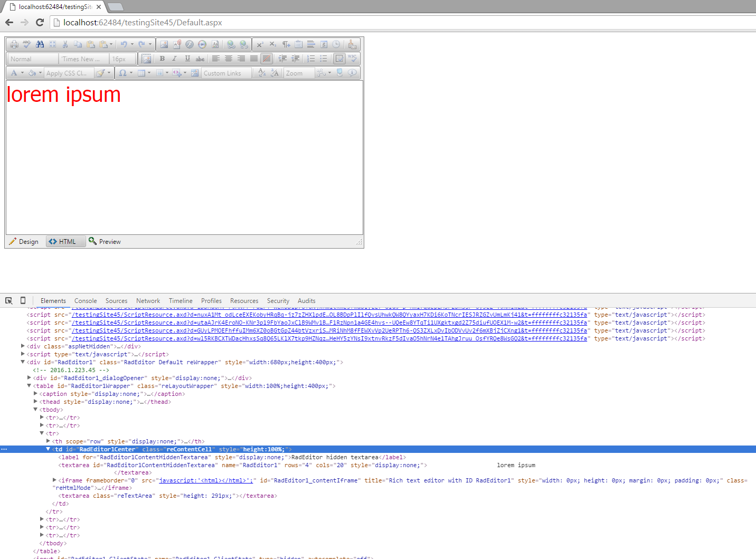Open the Apply CSS Class dropdown
Viewport: 756px width, 559px height.
coord(69,73)
